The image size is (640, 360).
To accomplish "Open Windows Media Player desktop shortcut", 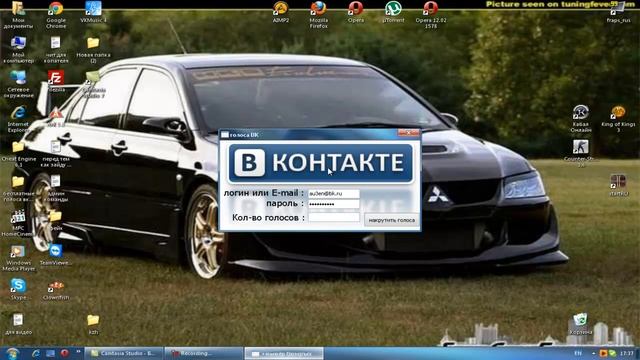I will tap(18, 258).
